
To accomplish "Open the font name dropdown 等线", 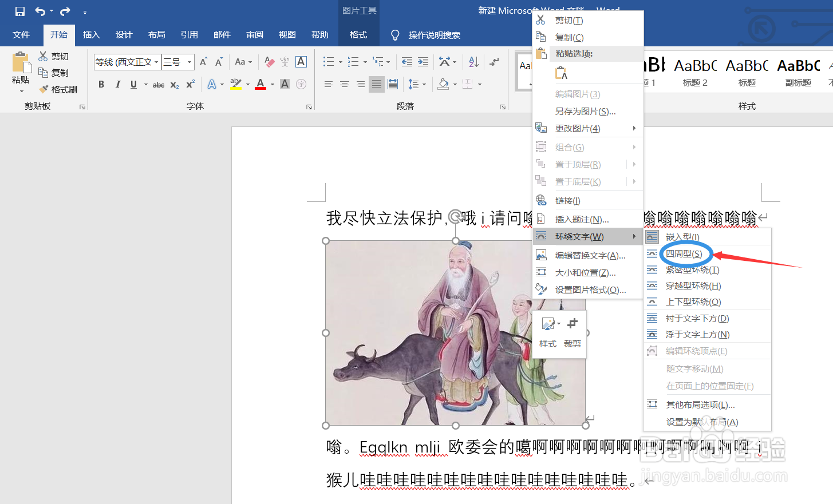I will click(x=156, y=62).
